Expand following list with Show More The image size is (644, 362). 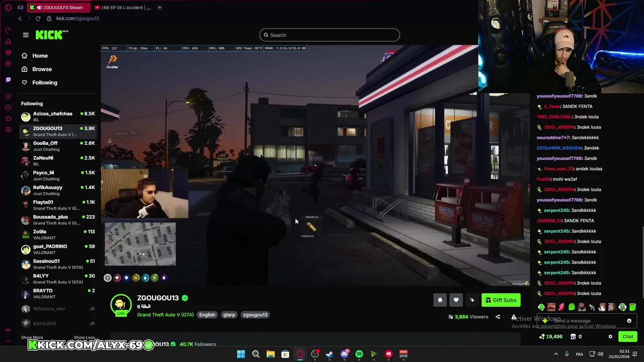(x=32, y=337)
